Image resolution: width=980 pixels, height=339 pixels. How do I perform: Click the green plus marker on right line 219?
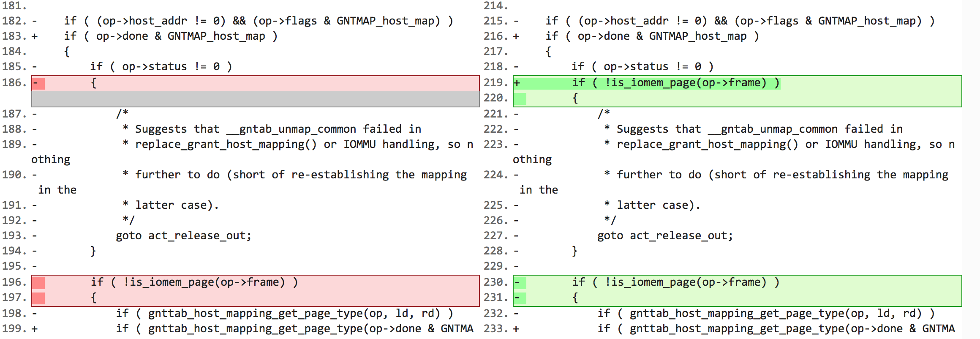coord(520,83)
